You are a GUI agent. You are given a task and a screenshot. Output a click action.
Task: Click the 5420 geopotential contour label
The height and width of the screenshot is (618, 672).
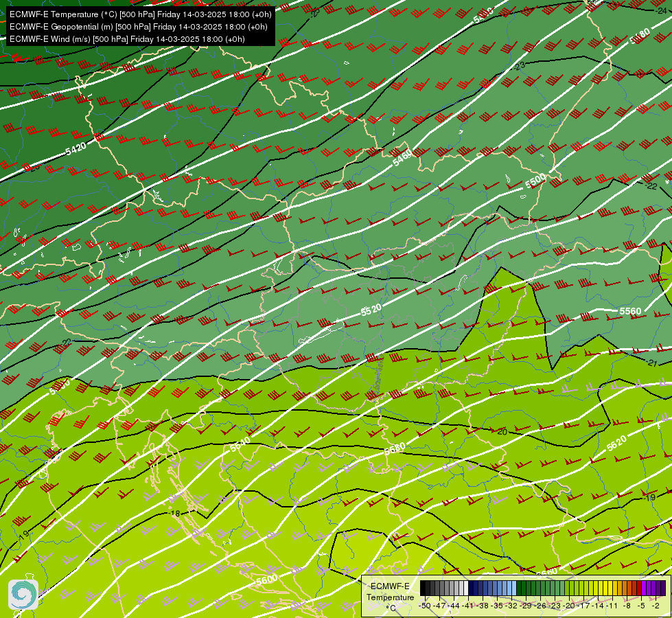(76, 148)
